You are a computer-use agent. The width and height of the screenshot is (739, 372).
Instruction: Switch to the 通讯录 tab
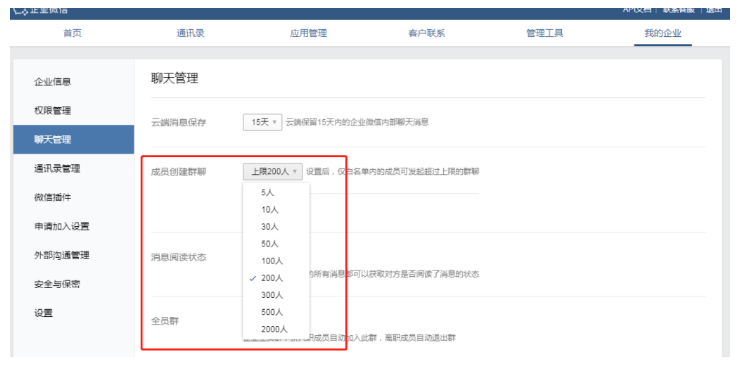190,33
